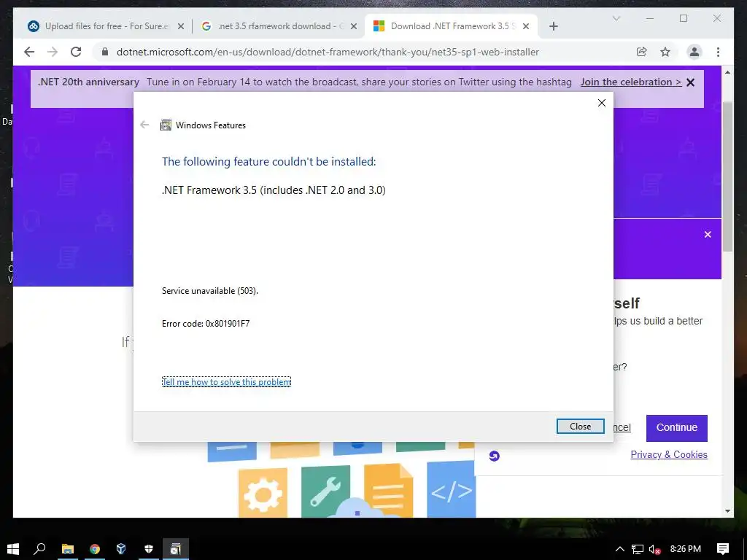Click the Chrome forward arrow button

tap(53, 52)
